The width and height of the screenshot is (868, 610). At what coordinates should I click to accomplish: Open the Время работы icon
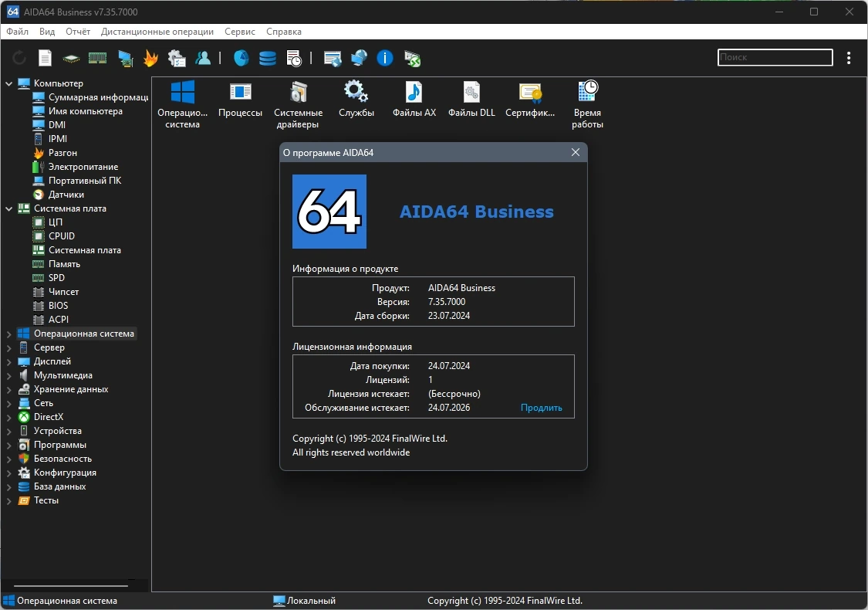tap(587, 104)
